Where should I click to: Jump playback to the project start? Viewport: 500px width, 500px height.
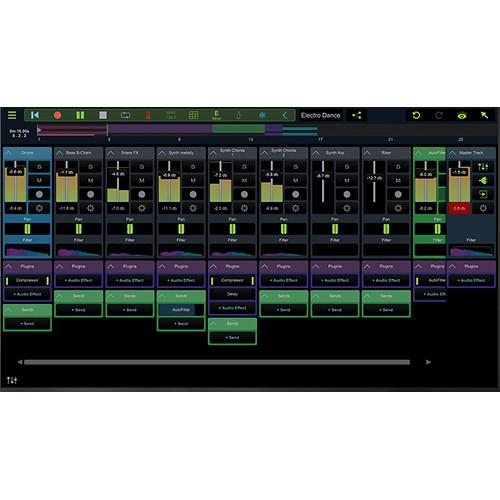click(x=35, y=115)
